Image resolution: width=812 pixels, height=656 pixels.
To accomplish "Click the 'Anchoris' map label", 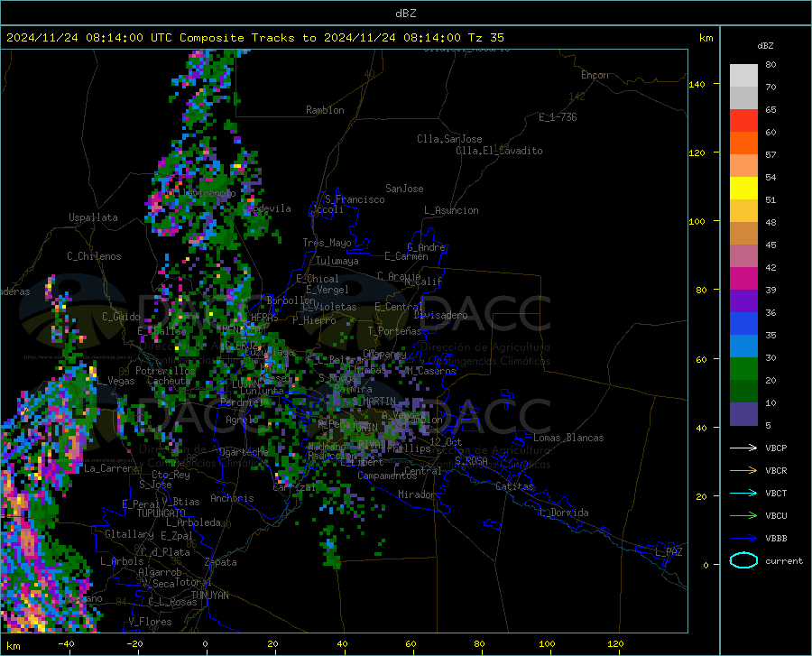I will pyautogui.click(x=232, y=498).
